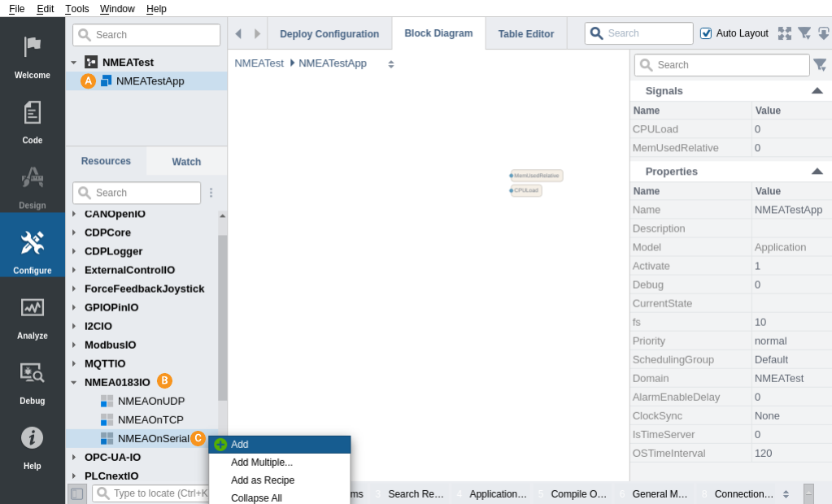Open the Debug mode icon
Image resolution: width=832 pixels, height=504 pixels.
tap(33, 373)
